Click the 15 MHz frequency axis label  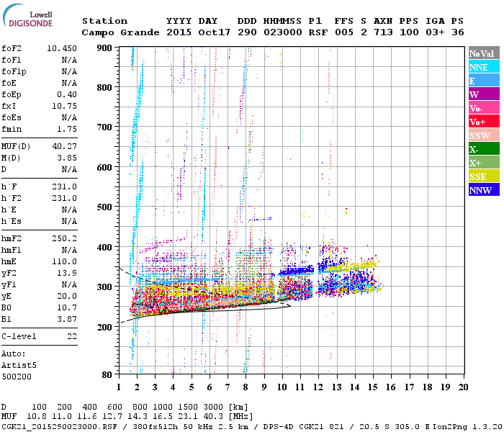point(373,387)
